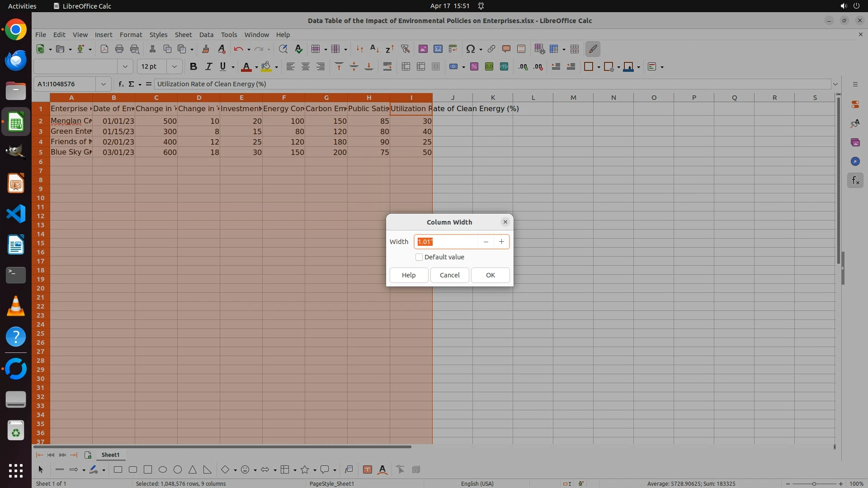This screenshot has height=488, width=868.
Task: Click Cancel in Column Width dialog
Action: tap(449, 275)
